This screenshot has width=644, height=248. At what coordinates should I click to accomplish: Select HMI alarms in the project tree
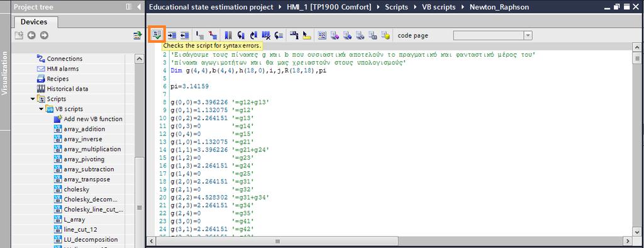(62, 69)
